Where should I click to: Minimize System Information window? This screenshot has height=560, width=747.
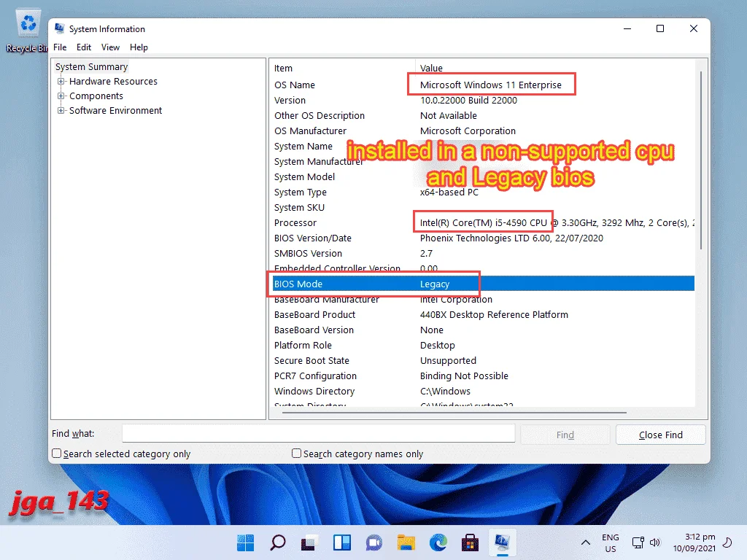627,28
